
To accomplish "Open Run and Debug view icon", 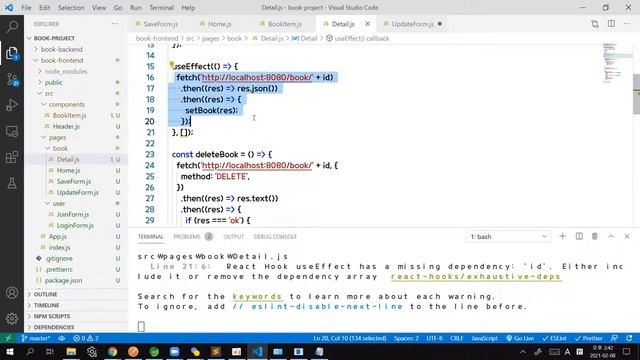I will click(x=12, y=105).
